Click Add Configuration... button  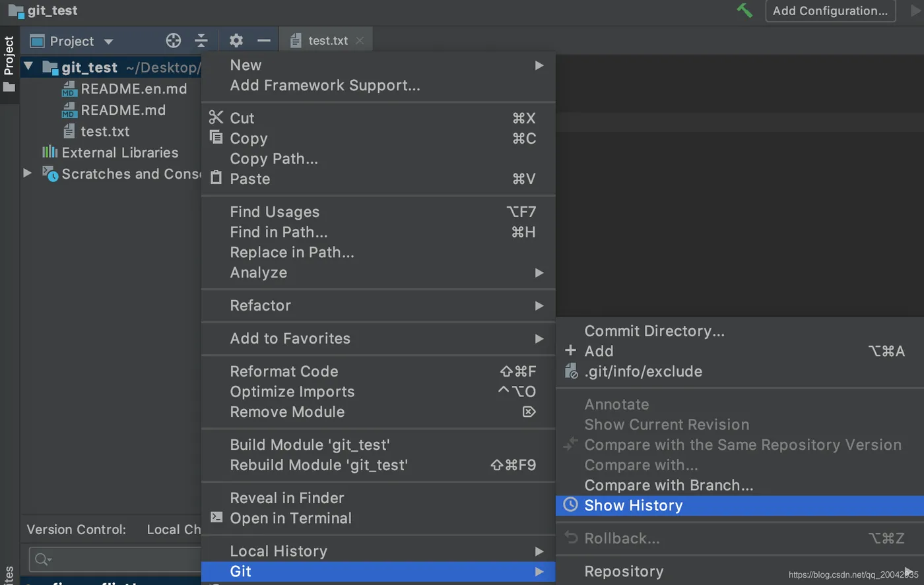pyautogui.click(x=830, y=11)
